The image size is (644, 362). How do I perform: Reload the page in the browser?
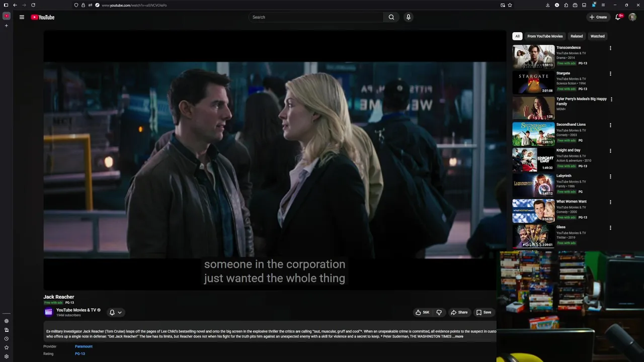33,5
